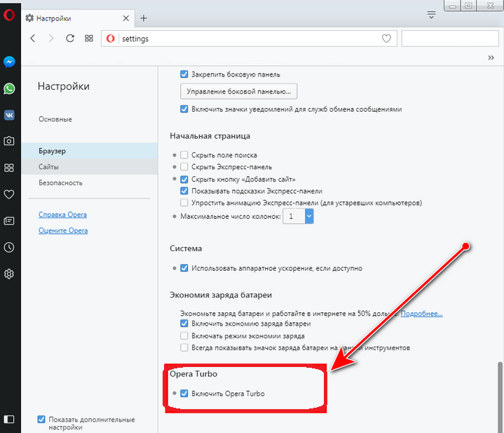Viewport: 504px width, 433px height.
Task: Open the Opera main menu logo
Action: [x=9, y=15]
